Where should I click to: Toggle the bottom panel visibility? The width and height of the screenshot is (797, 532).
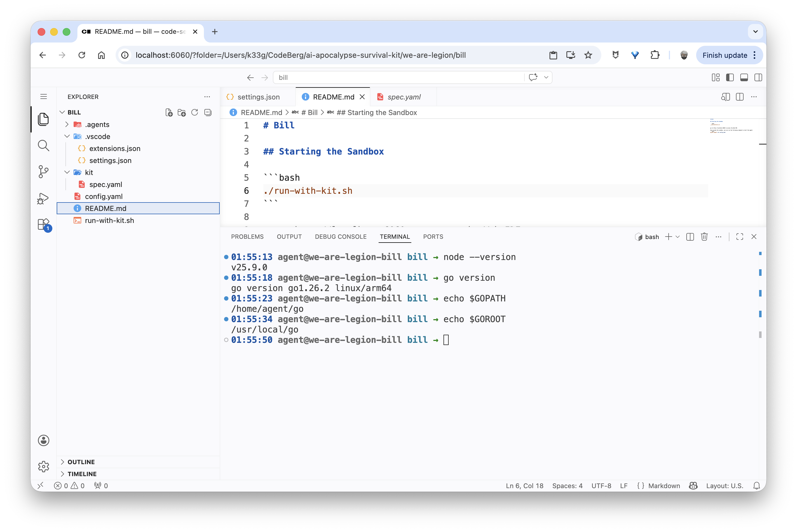[744, 77]
